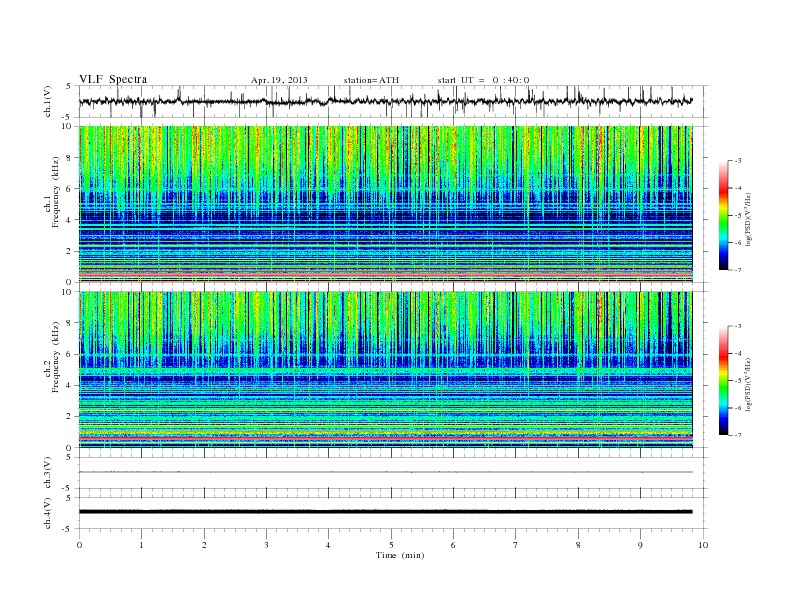Viewport: 792px width, 612px height.
Task: Click the "-7" value on ch.2 colorbar
Action: (738, 435)
